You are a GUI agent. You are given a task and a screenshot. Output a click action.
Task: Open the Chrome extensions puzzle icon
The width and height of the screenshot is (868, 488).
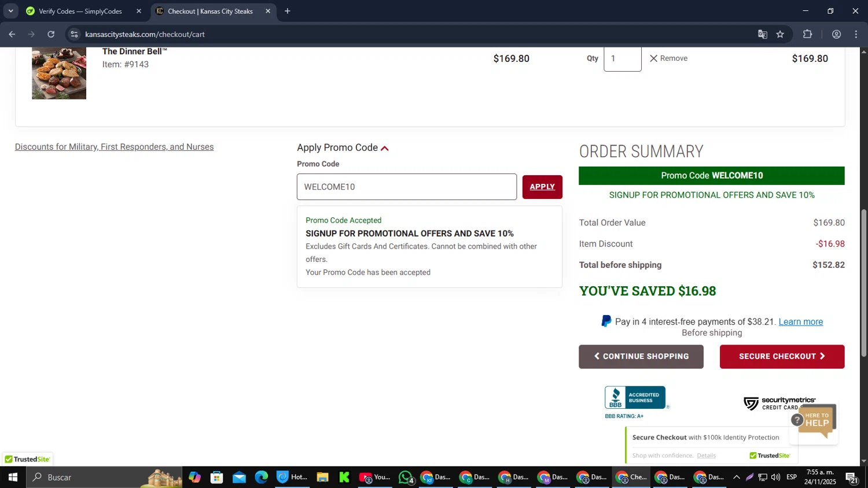click(808, 34)
